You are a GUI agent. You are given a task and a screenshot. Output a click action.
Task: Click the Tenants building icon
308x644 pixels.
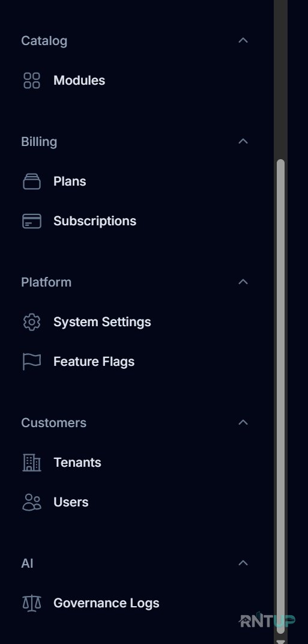coord(32,463)
